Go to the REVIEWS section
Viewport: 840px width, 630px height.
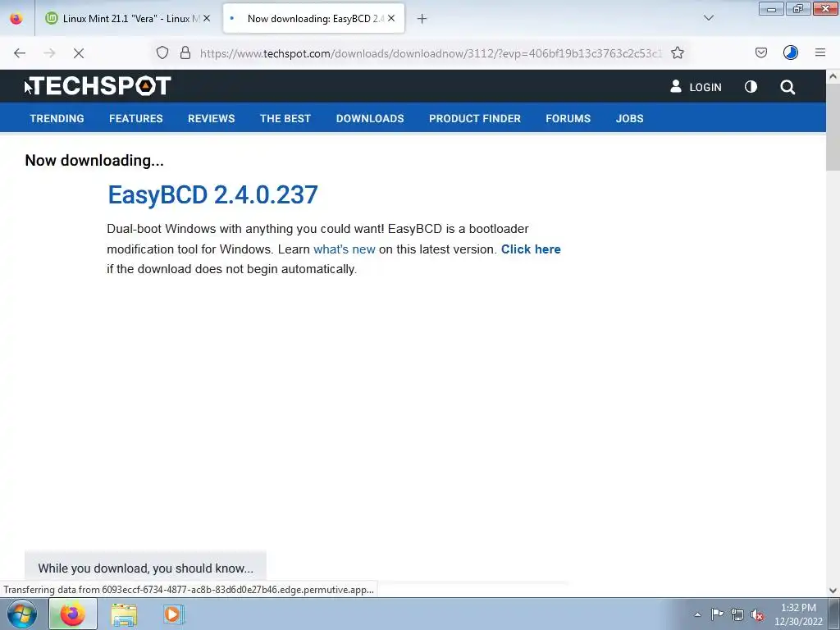point(211,118)
